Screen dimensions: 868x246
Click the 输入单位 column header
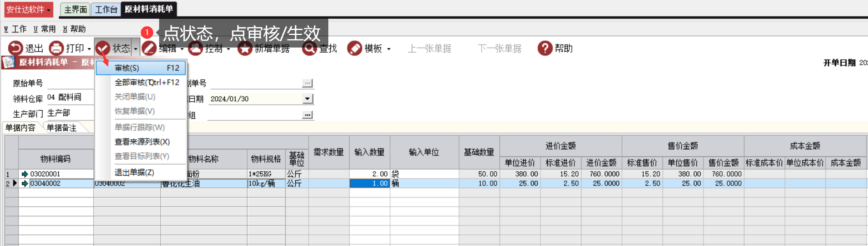coord(424,152)
